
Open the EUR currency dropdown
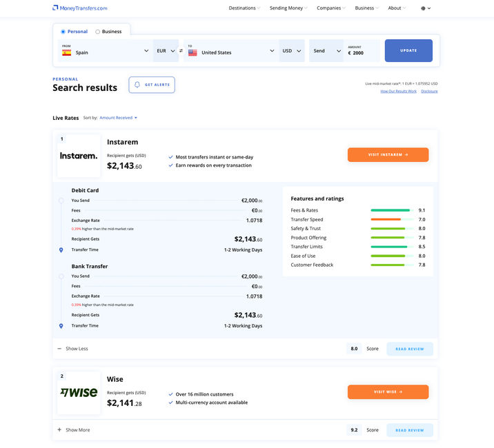click(166, 51)
